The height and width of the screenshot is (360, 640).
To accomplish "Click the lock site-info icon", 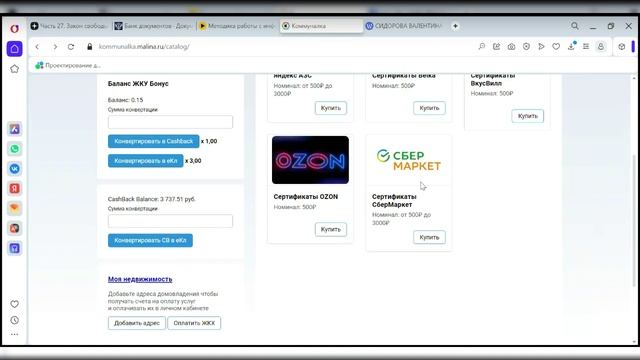I will (x=90, y=47).
